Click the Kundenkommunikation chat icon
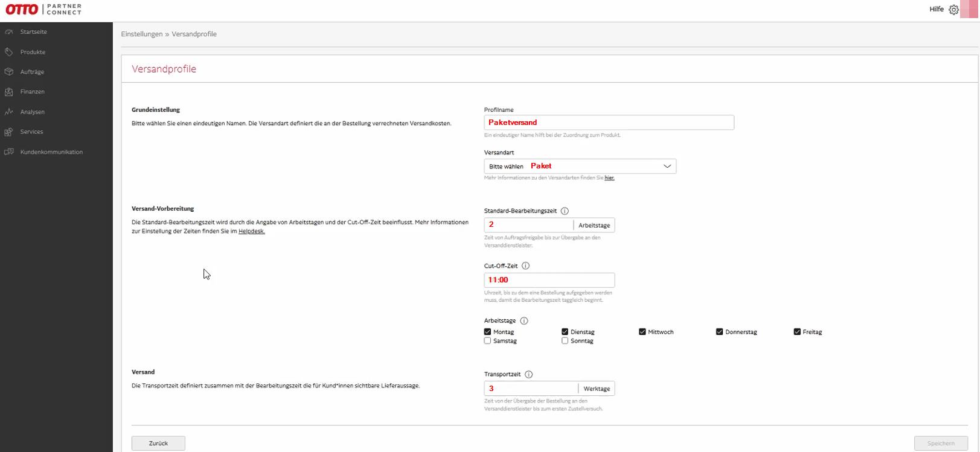Viewport: 980px width, 452px height. pos(9,152)
